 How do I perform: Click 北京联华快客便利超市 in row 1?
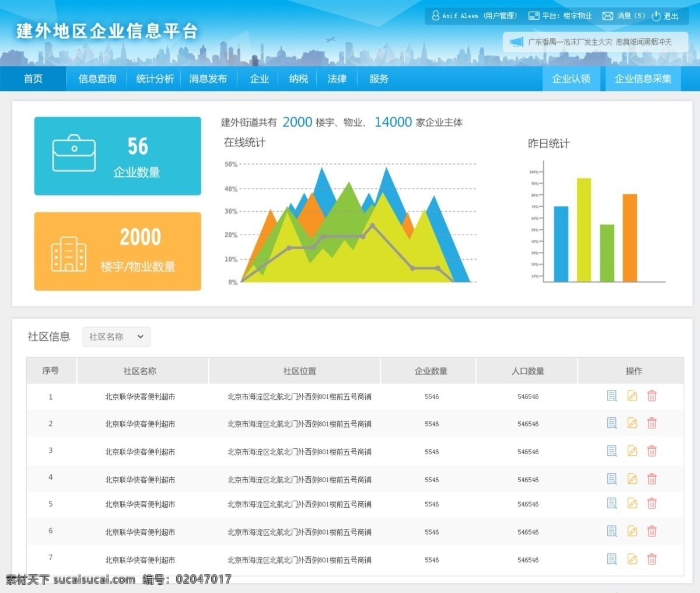(140, 396)
